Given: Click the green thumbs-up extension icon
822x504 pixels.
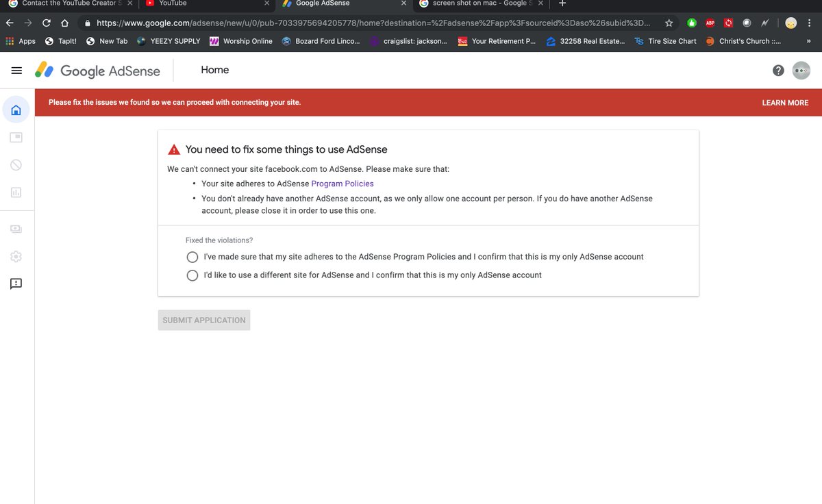Looking at the screenshot, I should (x=693, y=23).
